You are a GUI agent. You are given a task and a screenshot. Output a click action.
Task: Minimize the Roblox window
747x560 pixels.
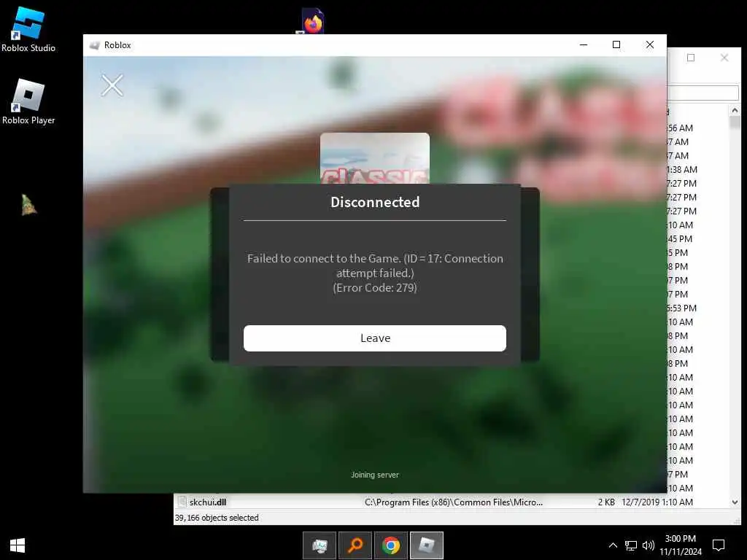point(583,44)
